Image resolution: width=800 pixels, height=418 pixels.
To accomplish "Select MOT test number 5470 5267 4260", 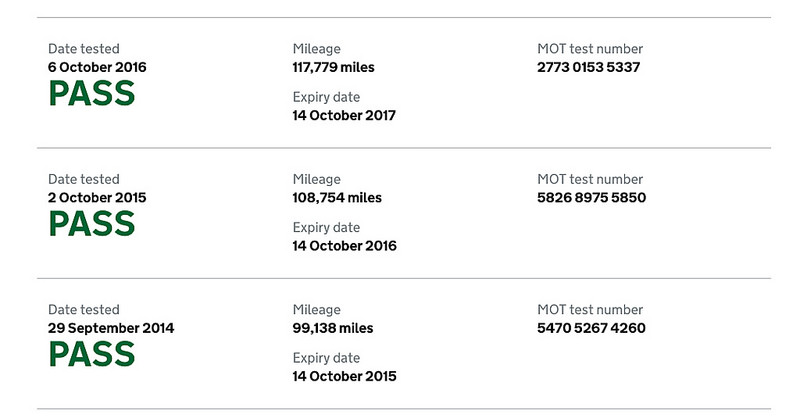I will (591, 328).
